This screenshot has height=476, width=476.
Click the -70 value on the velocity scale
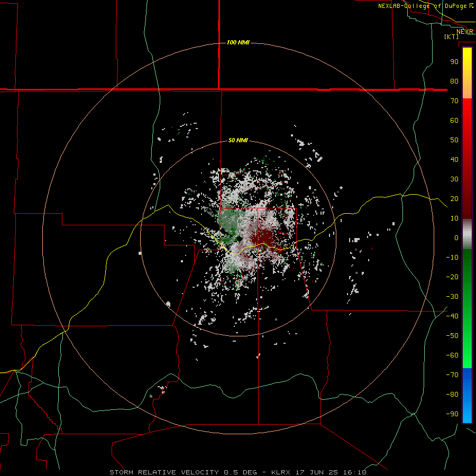click(x=452, y=374)
